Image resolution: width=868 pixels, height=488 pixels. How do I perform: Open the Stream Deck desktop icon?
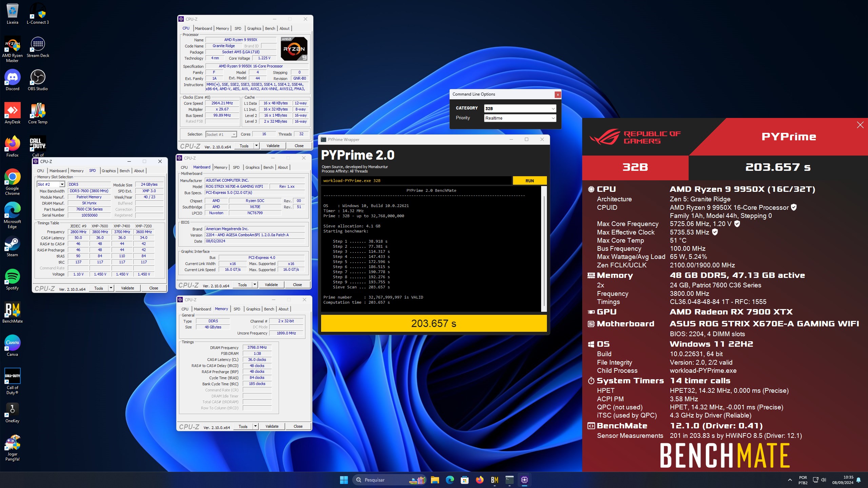pos(38,47)
